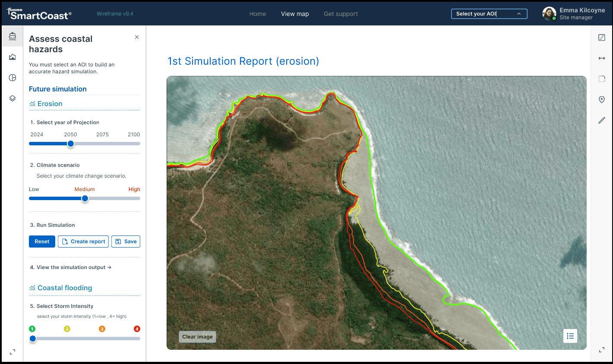Viewport: 613px width, 364px height.
Task: Open the ship hazards panel icon
Action: coord(13,36)
